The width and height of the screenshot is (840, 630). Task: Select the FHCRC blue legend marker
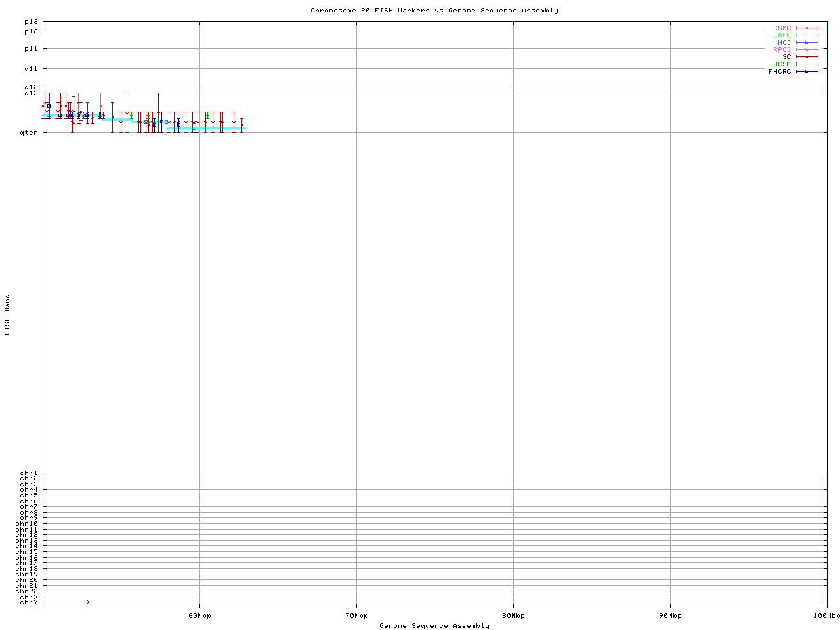[x=807, y=71]
